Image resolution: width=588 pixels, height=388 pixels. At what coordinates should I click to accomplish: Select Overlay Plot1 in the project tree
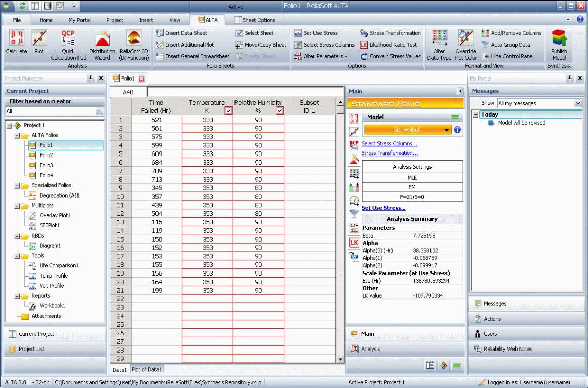[x=55, y=216]
